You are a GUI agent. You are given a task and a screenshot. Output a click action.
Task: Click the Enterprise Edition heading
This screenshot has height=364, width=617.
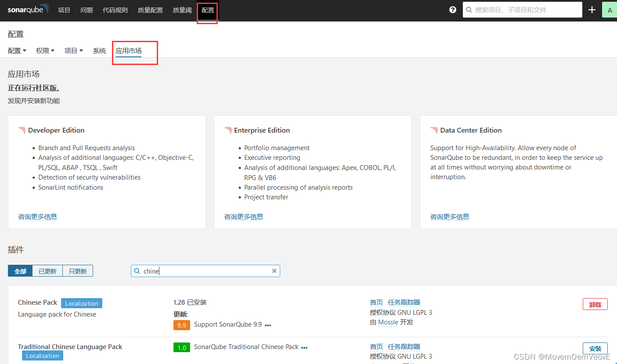click(x=262, y=130)
